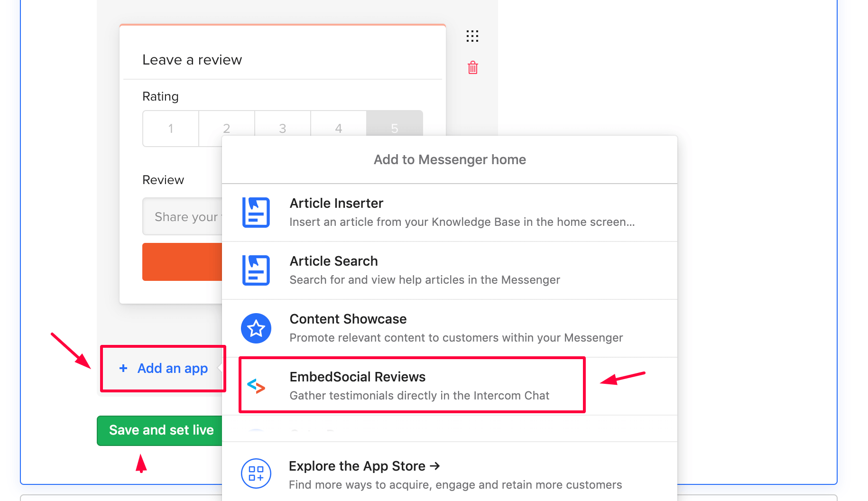The width and height of the screenshot is (868, 501).
Task: Click the Content Showcase star icon
Action: point(256,328)
